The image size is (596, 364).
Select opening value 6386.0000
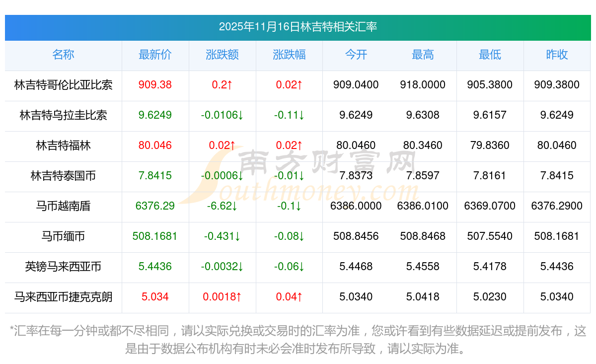tap(356, 206)
